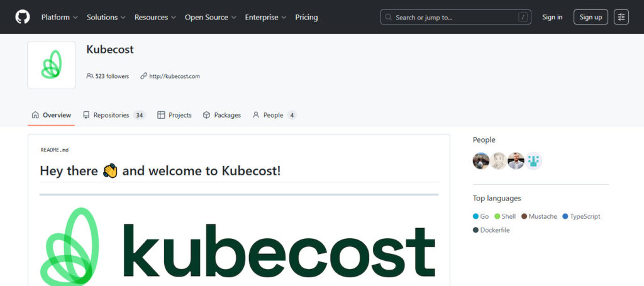Filter repositories by Go language

tap(481, 216)
